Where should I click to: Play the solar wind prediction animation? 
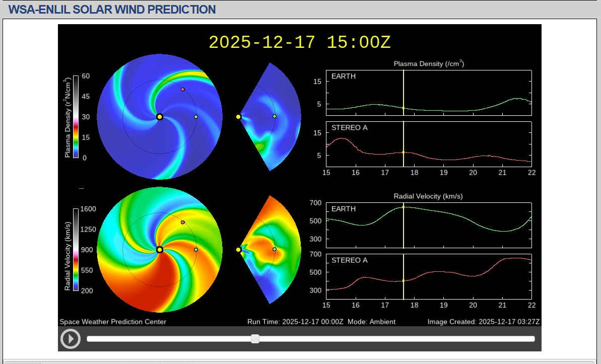coord(70,339)
